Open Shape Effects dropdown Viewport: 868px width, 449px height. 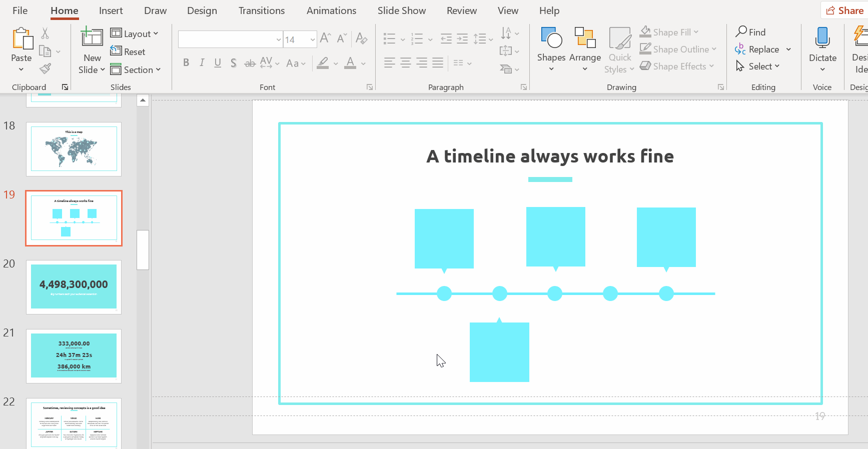[x=677, y=66]
